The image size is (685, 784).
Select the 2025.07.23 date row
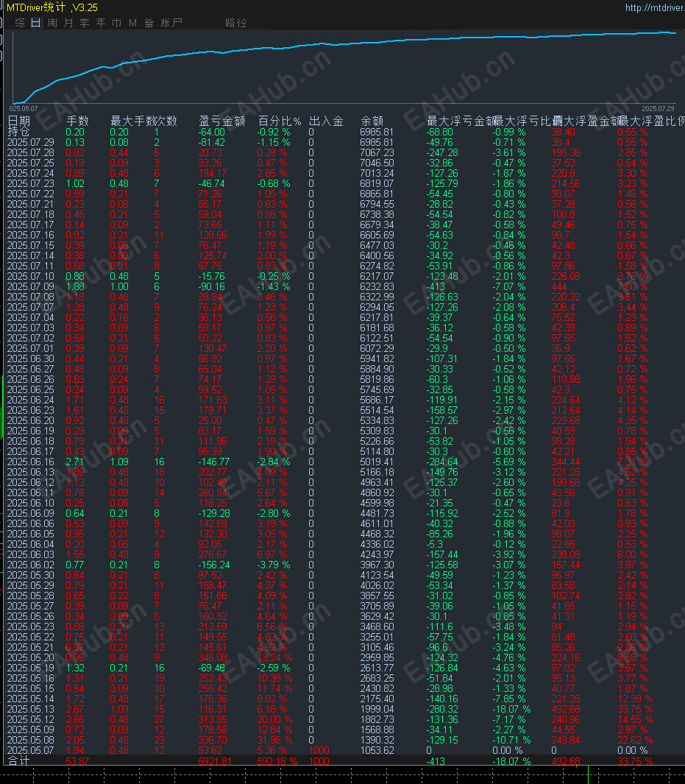(x=31, y=183)
